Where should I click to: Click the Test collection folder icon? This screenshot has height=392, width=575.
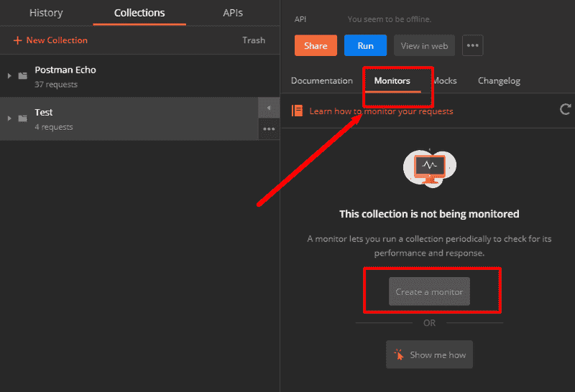(22, 118)
